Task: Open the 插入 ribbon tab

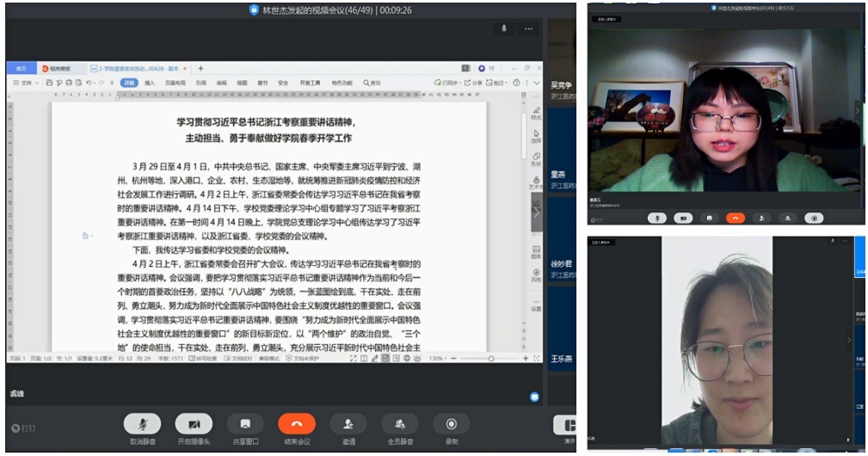Action: tap(150, 83)
